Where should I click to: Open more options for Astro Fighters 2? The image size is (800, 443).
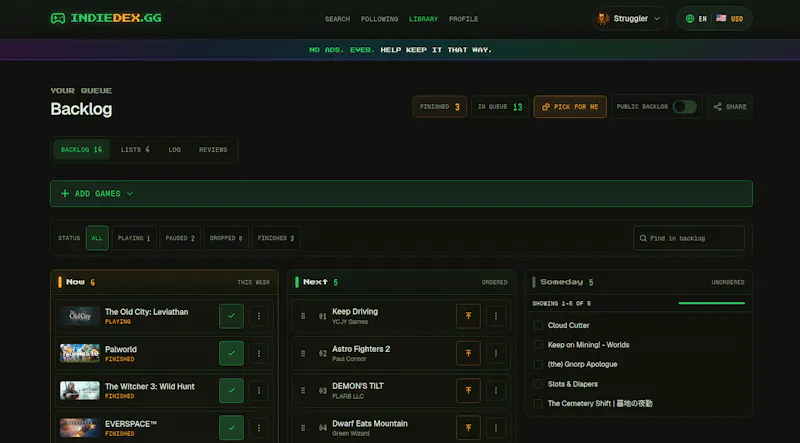click(x=496, y=353)
